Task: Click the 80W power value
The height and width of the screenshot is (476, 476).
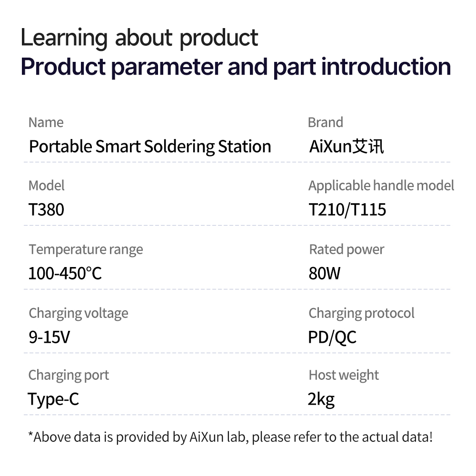Action: pos(325,274)
